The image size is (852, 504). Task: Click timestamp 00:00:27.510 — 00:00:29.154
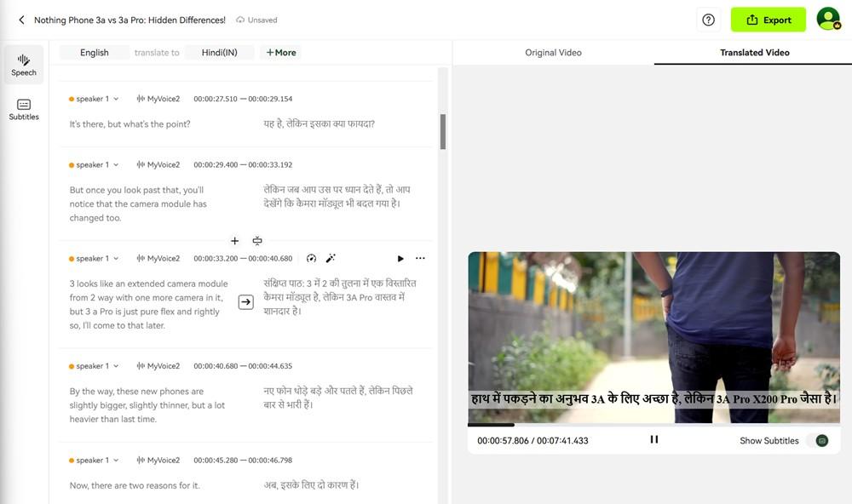[x=243, y=99]
